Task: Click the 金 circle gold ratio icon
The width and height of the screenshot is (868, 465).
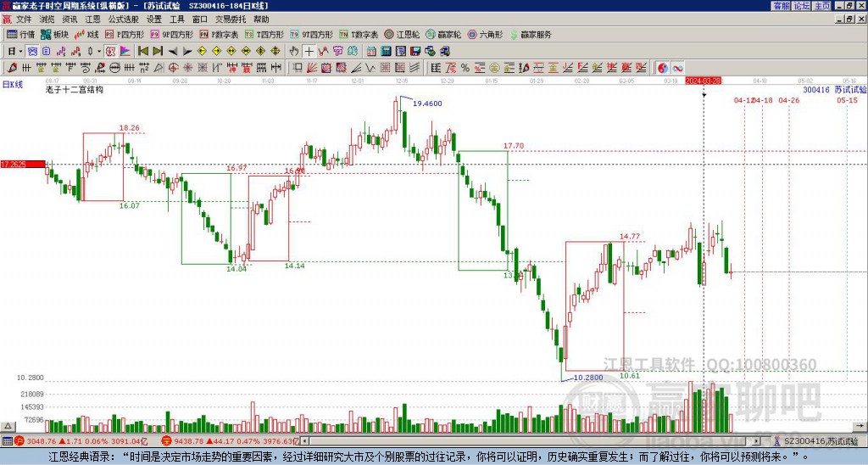Action: [x=494, y=68]
